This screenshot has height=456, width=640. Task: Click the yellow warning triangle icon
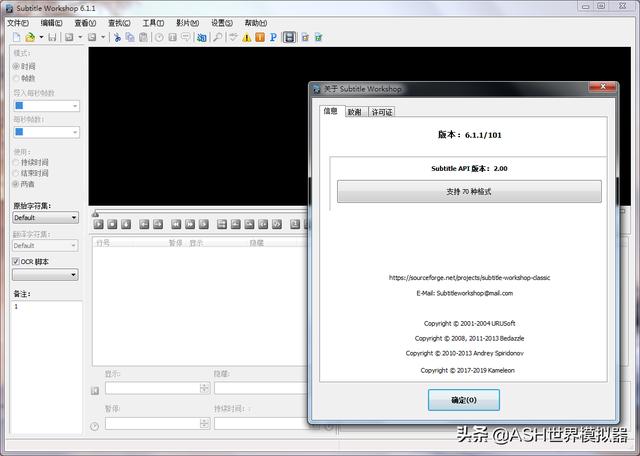(x=247, y=38)
